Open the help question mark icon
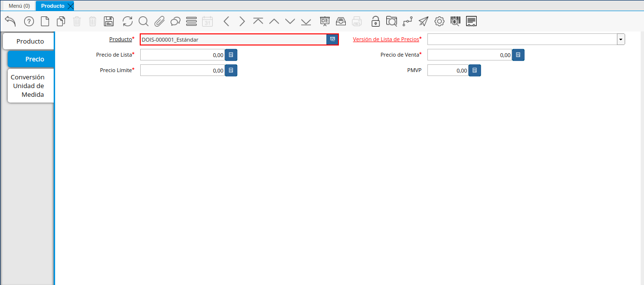The image size is (644, 285). [x=29, y=21]
